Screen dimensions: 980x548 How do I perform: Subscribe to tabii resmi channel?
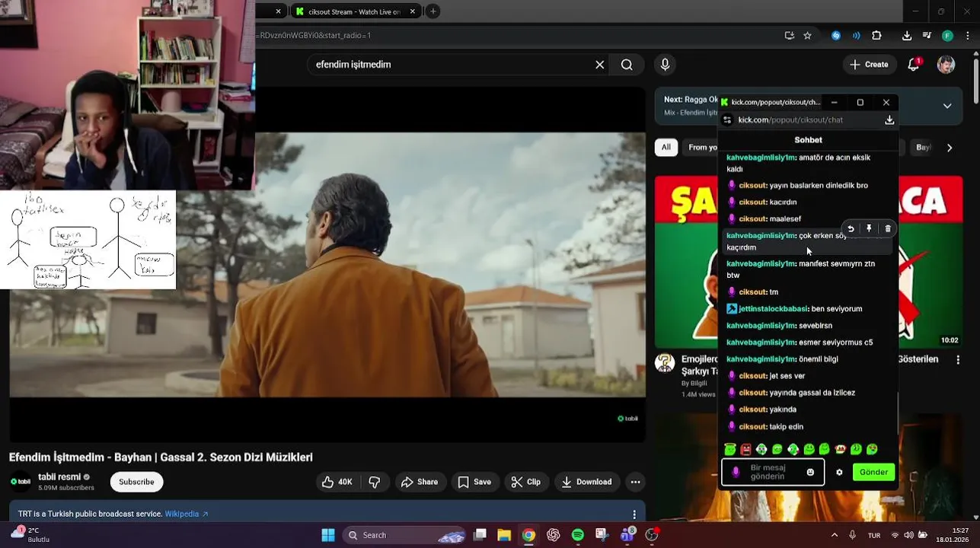(136, 482)
